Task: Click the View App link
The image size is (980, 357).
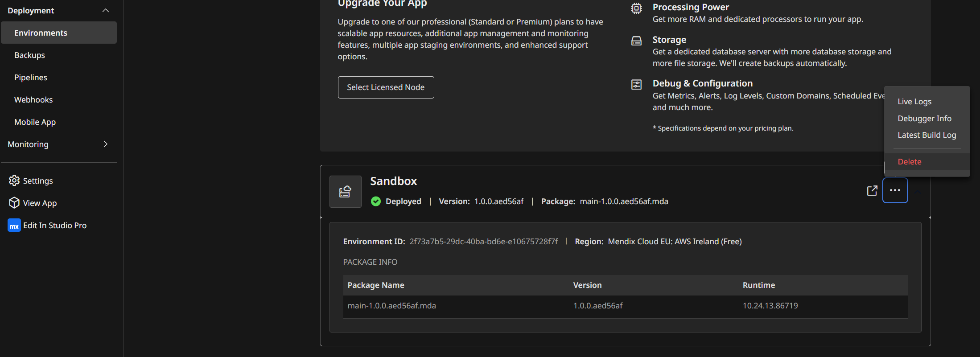Action: point(40,203)
